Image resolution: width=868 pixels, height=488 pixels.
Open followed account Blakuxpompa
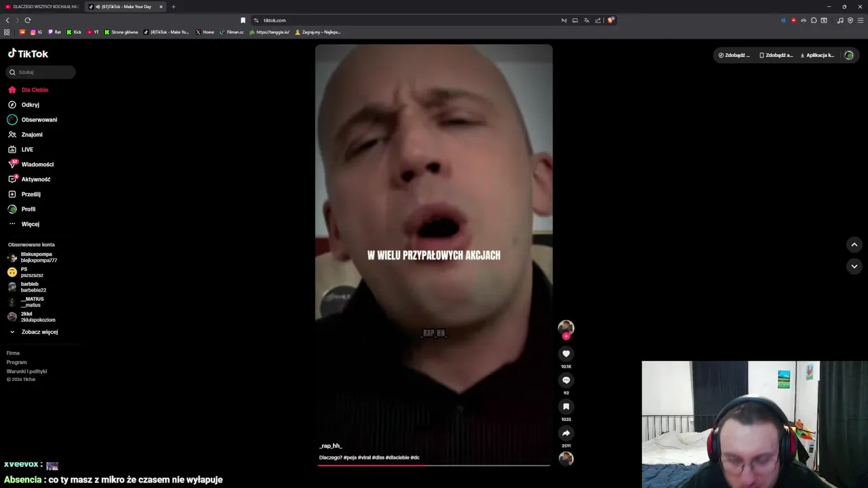(x=33, y=258)
